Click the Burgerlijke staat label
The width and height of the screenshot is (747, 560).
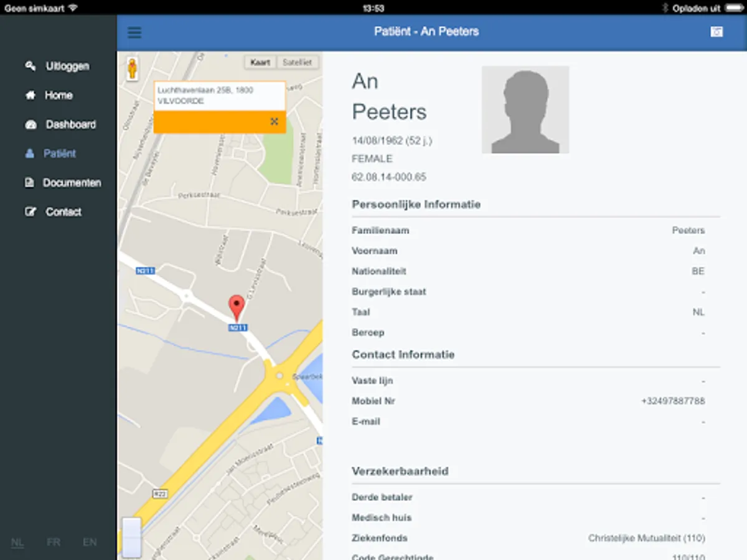389,292
